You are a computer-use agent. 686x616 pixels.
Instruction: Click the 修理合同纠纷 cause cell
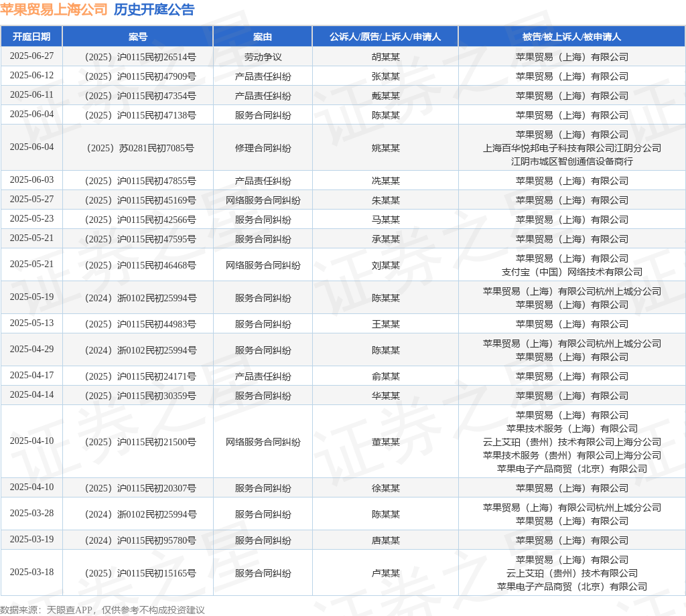point(263,148)
